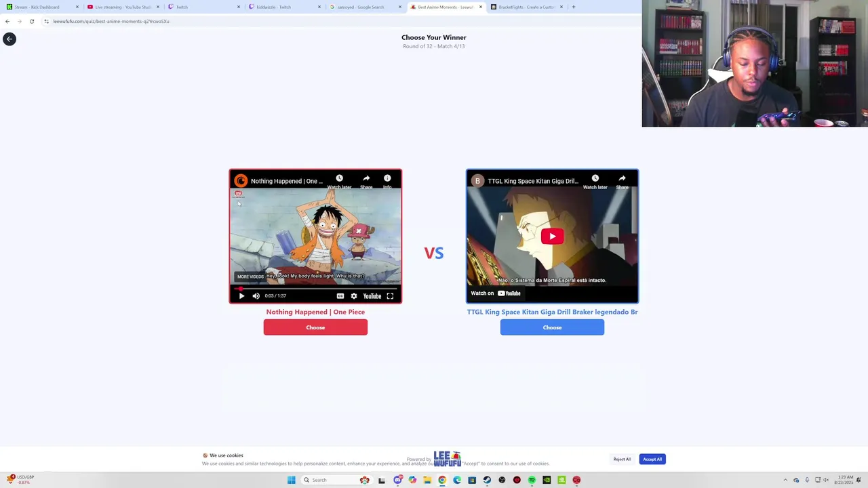
Task: Open Windows Start menu
Action: (x=292, y=480)
